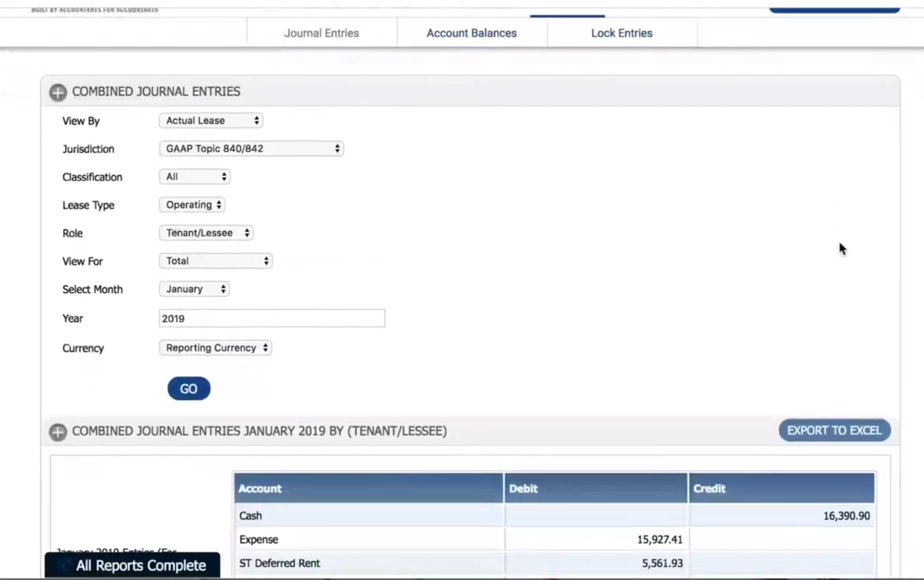Open the Lease Type dropdown showing Operating
Image resolution: width=924 pixels, height=580 pixels.
192,204
